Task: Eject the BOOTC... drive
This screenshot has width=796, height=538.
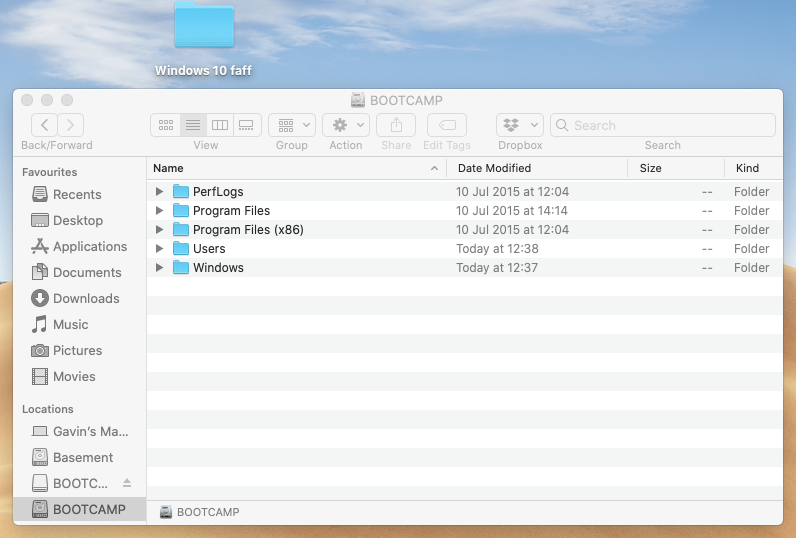Action: 127,483
